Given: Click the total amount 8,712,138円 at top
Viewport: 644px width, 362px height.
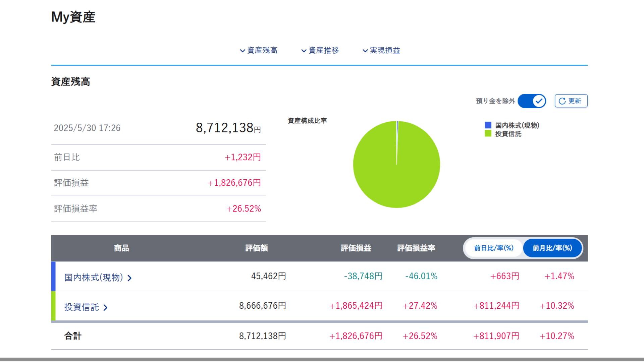Looking at the screenshot, I should (x=228, y=128).
